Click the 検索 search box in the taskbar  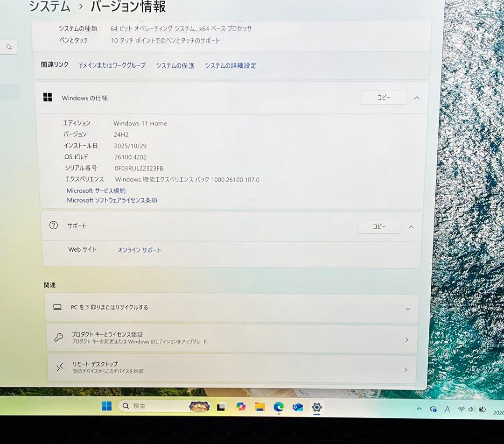pos(159,406)
